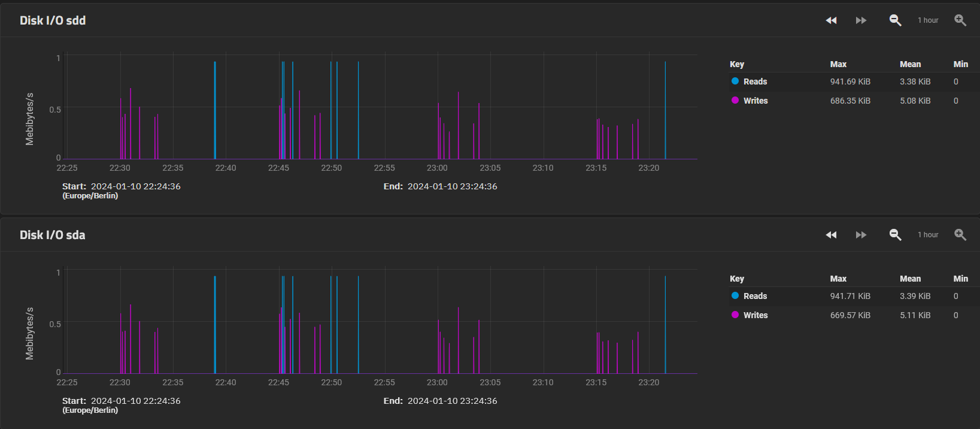The width and height of the screenshot is (980, 429).
Task: Click the 23:00 tick on sdd chart axis
Action: [437, 168]
